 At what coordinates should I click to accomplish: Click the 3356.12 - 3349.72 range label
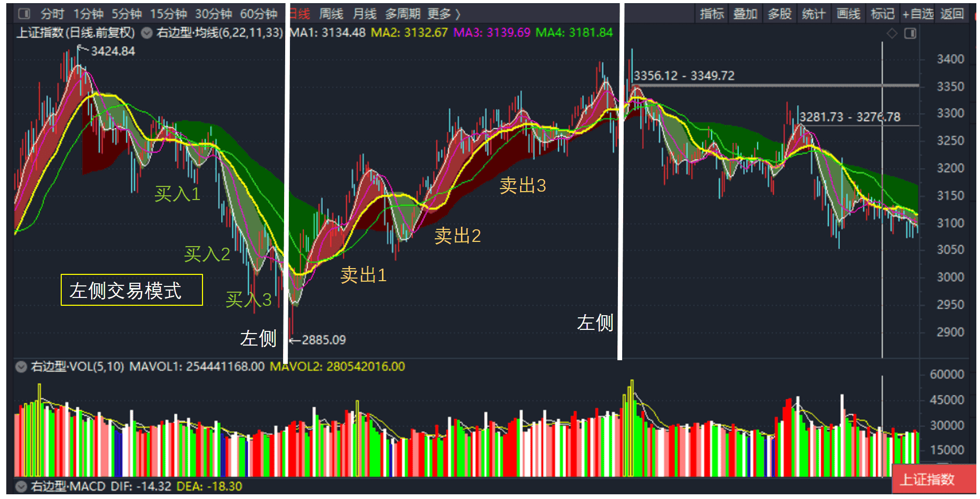pos(684,76)
